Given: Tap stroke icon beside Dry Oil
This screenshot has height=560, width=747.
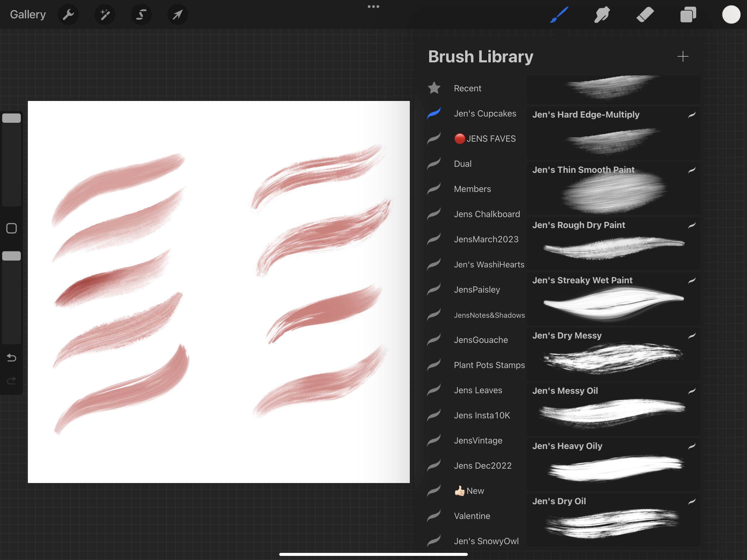Looking at the screenshot, I should (691, 501).
